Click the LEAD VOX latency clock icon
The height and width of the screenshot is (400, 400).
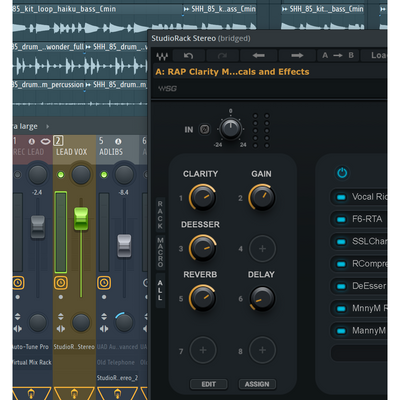tap(61, 283)
